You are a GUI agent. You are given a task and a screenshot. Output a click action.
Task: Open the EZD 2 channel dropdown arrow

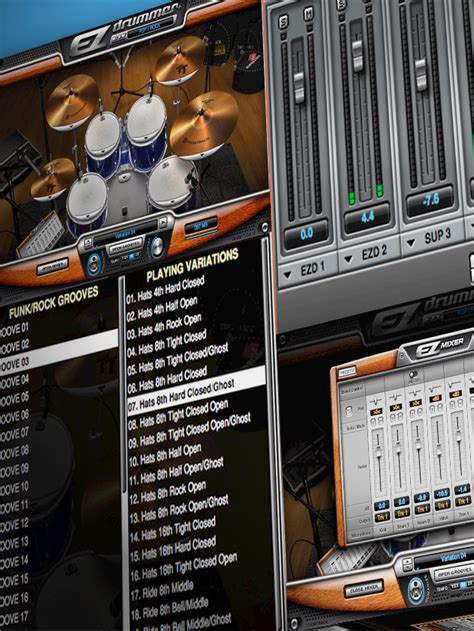click(x=348, y=260)
